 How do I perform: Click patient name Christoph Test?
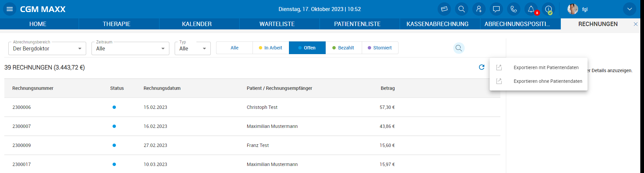(x=262, y=107)
